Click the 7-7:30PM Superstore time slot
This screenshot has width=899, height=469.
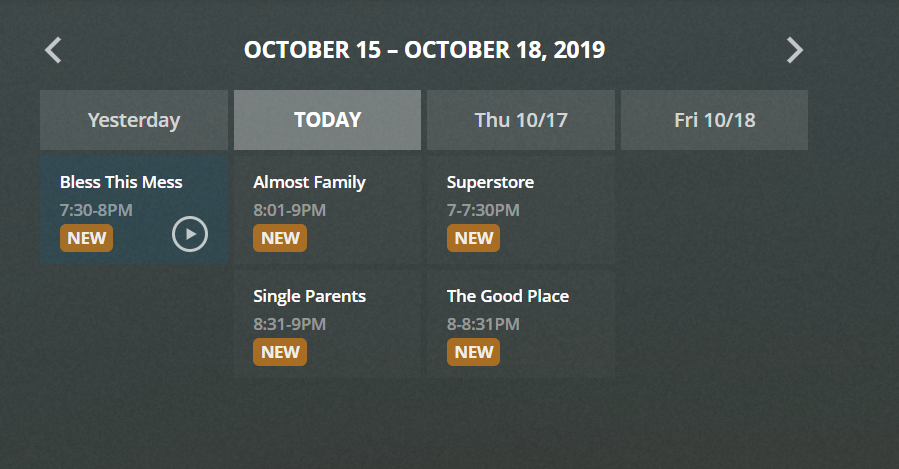pos(483,210)
